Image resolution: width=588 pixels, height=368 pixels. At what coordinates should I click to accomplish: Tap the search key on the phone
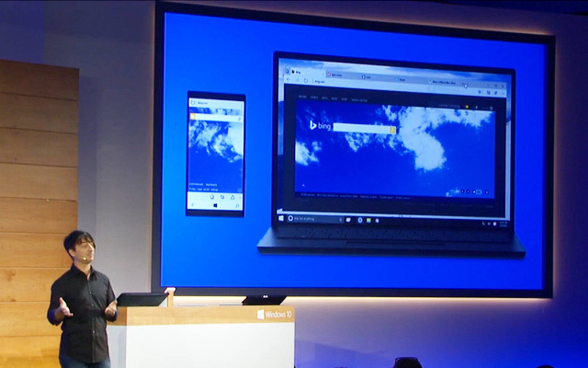pyautogui.click(x=237, y=206)
